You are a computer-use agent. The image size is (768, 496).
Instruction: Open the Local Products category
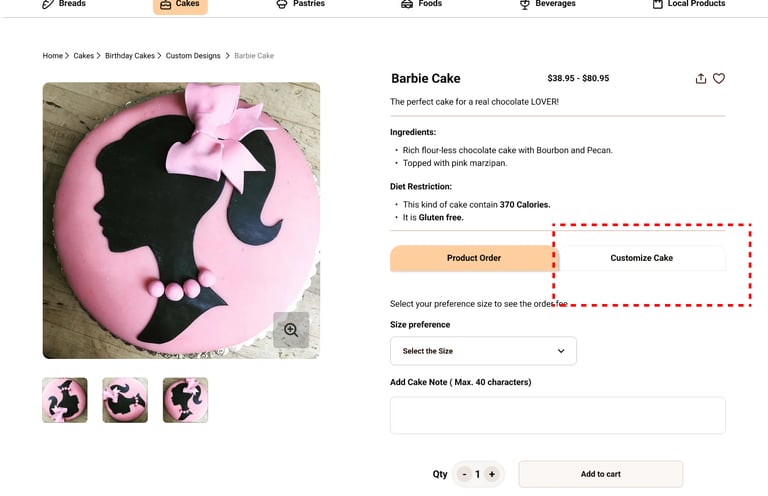(x=689, y=4)
